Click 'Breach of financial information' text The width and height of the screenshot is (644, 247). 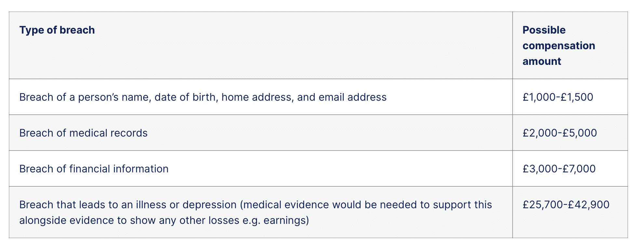tap(94, 169)
